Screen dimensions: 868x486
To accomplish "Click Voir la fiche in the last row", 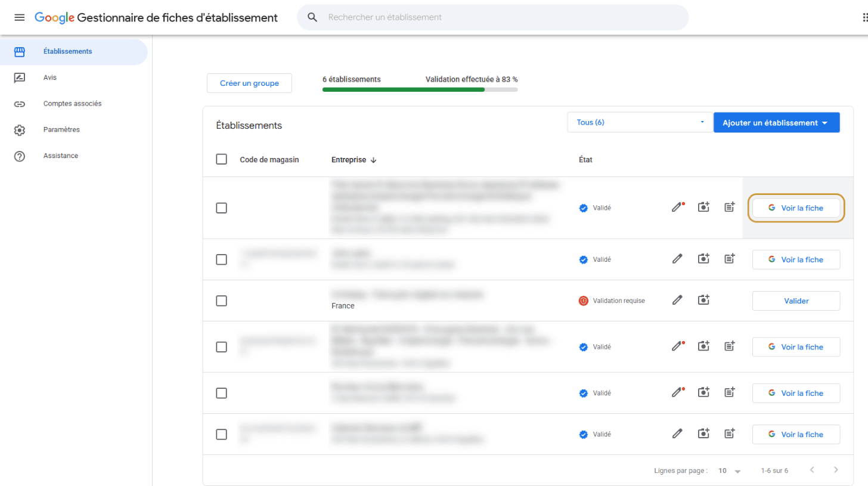I will (796, 434).
